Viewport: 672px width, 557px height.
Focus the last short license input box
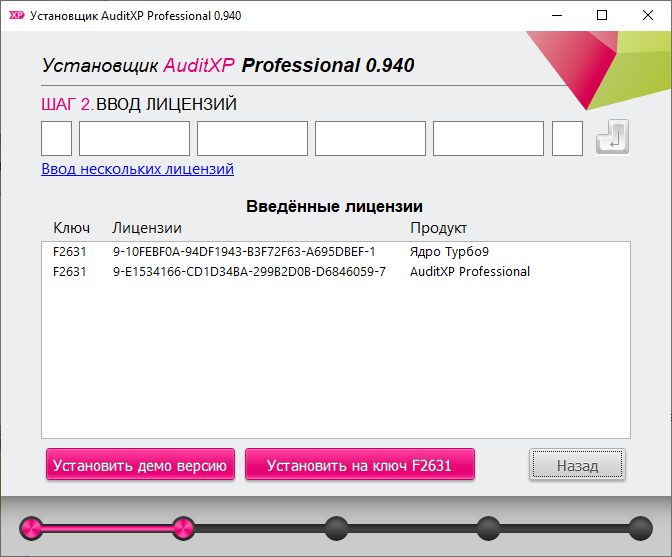point(567,138)
